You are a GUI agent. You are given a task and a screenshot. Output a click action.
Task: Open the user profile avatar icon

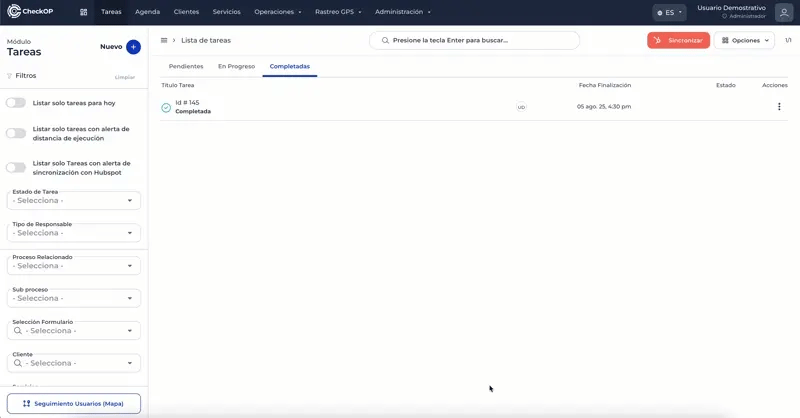(x=784, y=12)
